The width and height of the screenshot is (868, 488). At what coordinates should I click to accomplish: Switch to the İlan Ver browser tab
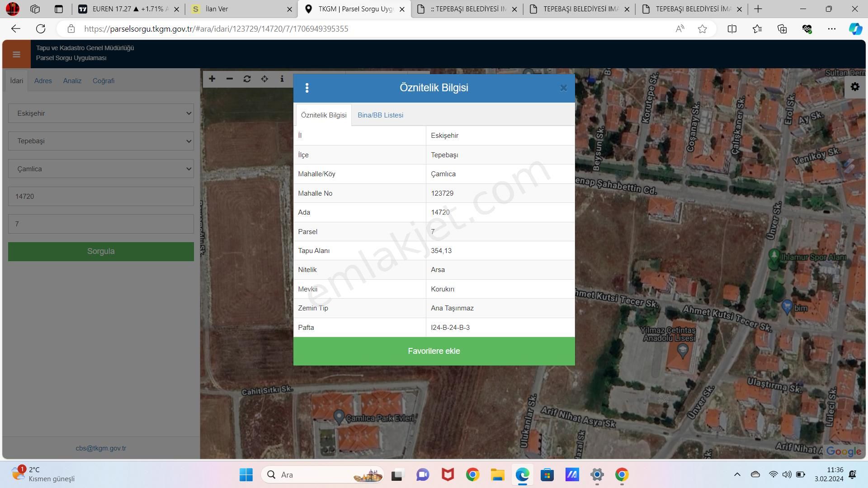coord(241,9)
